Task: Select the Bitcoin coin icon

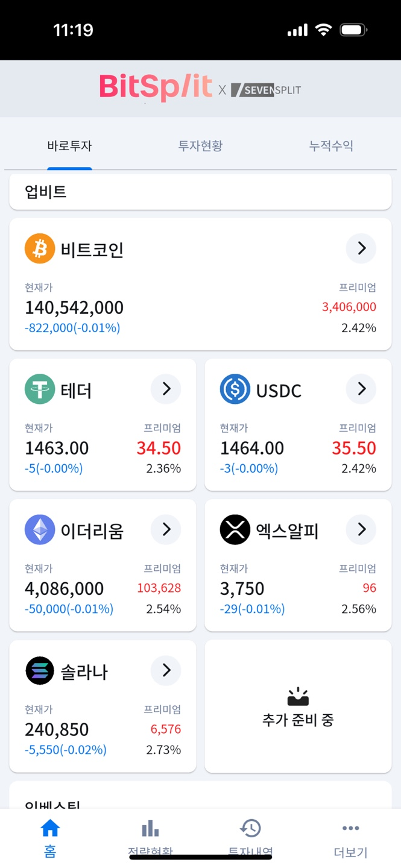Action: click(x=39, y=248)
